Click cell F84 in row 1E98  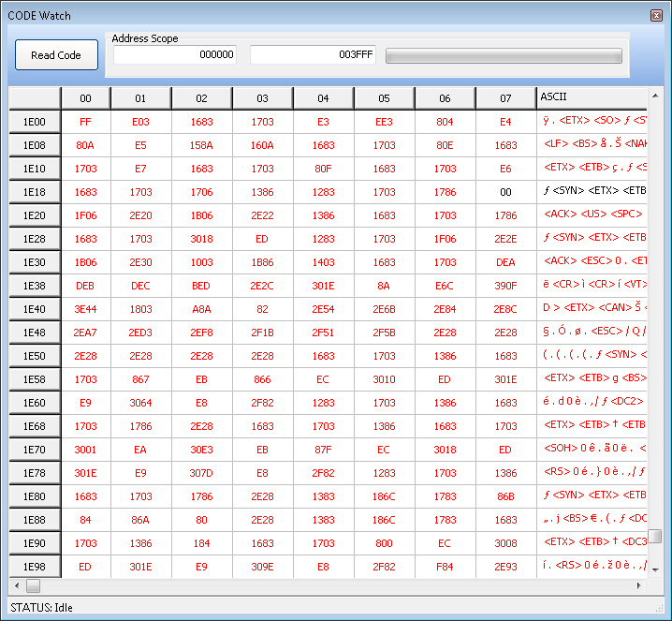pyautogui.click(x=445, y=567)
